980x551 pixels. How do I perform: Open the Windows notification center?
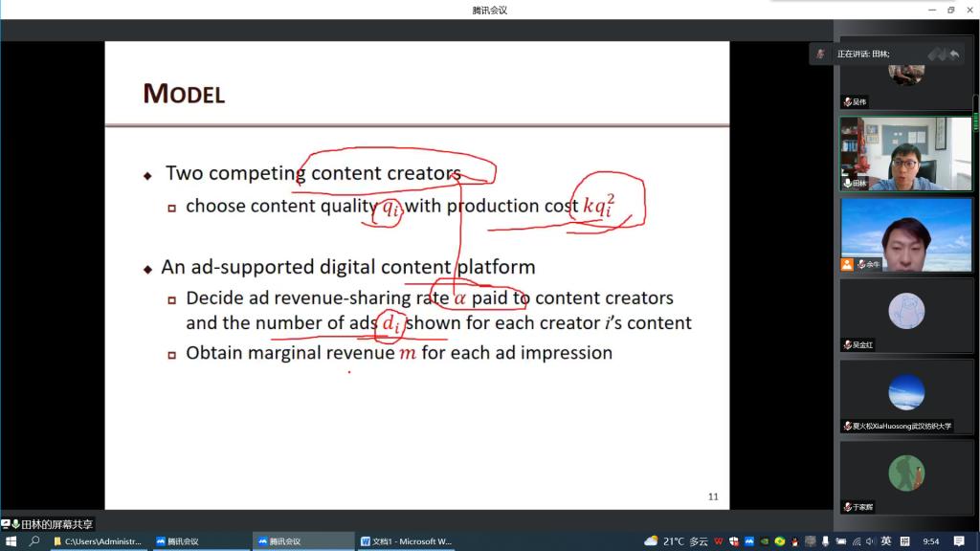coord(959,541)
